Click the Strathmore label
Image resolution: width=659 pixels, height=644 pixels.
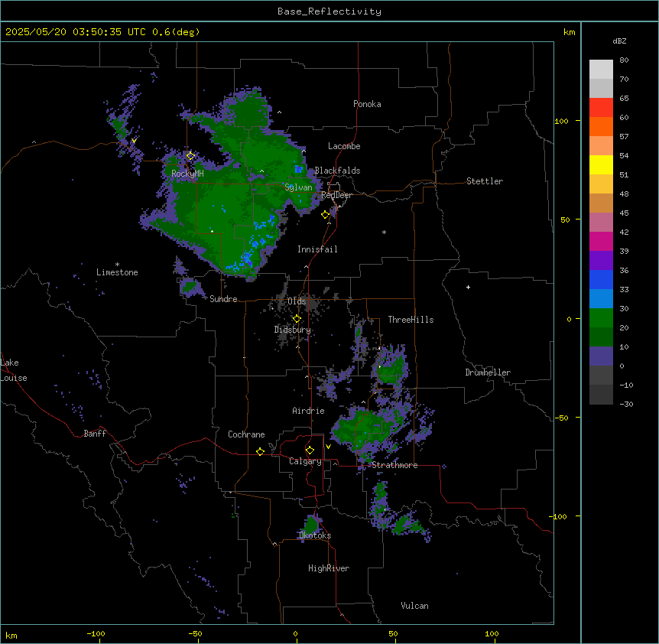click(x=394, y=465)
